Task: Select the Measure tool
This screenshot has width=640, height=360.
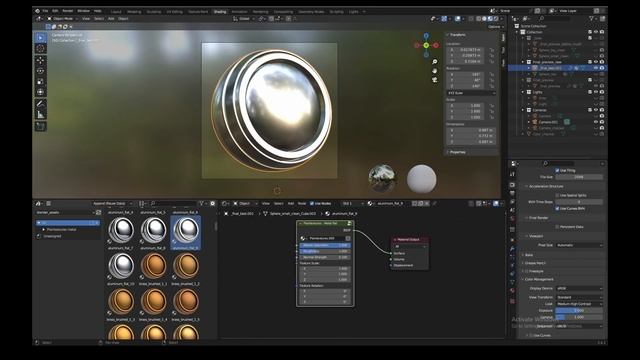Action: coord(40,115)
